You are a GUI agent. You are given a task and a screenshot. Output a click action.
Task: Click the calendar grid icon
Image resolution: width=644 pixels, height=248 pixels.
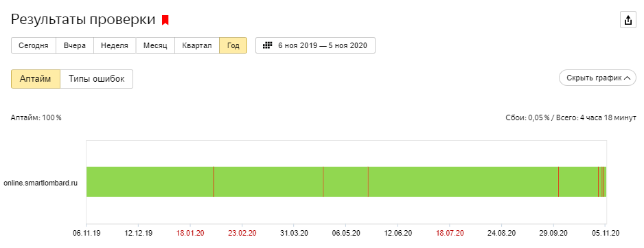267,45
